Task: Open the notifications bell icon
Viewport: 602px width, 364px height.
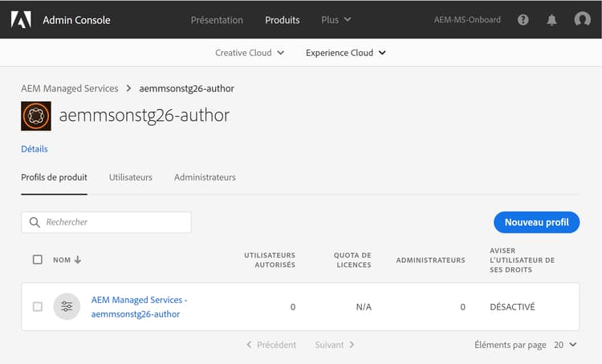Action: click(552, 20)
